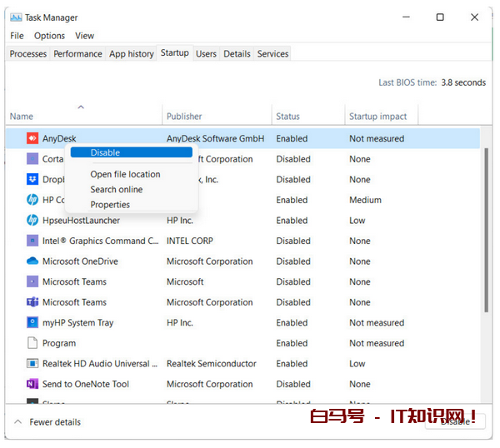This screenshot has height=448, width=500.
Task: Click Search online in context menu
Action: pos(116,189)
